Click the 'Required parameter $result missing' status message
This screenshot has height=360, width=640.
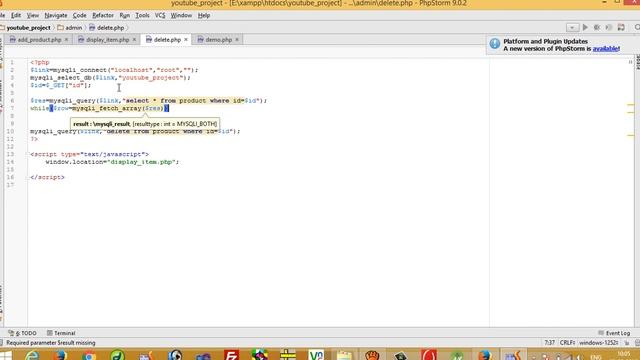coord(51,343)
